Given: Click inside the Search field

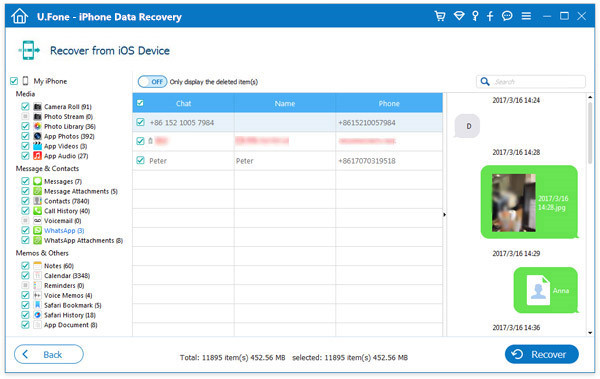Looking at the screenshot, I should click(x=531, y=82).
